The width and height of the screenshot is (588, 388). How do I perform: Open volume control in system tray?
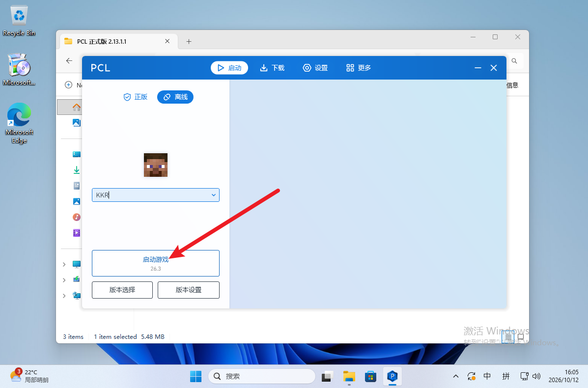click(536, 376)
